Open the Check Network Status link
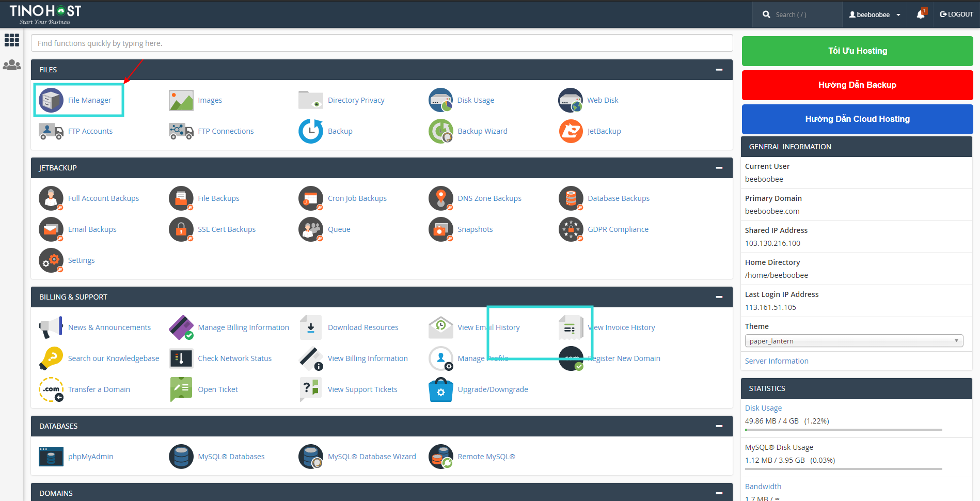The width and height of the screenshot is (980, 501). [235, 358]
